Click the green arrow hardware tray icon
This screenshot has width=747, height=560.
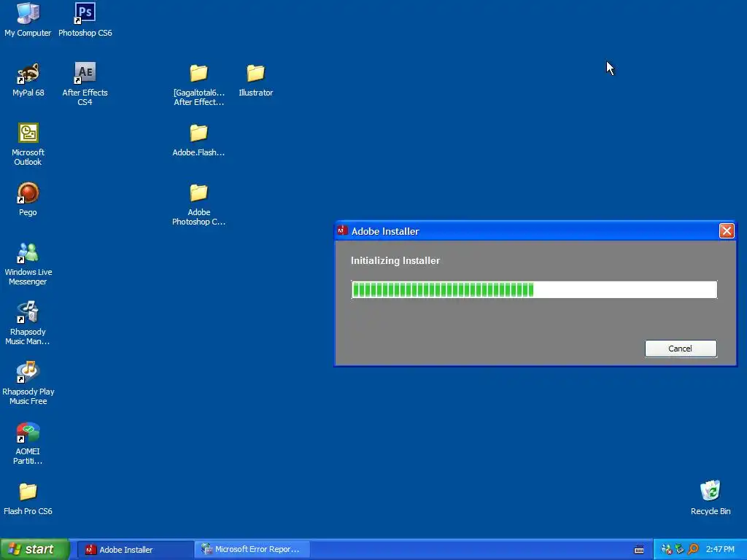click(680, 550)
